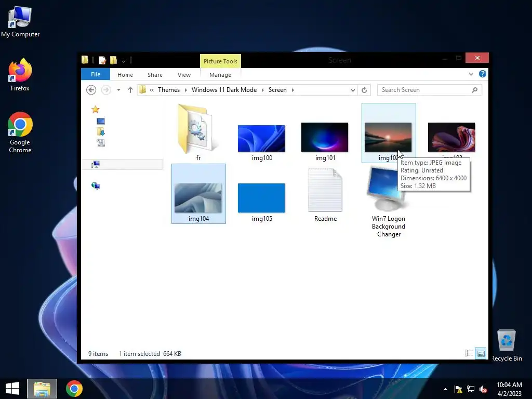Select the img104 thumbnail
Screen dimensions: 532x399
[x=198, y=198]
